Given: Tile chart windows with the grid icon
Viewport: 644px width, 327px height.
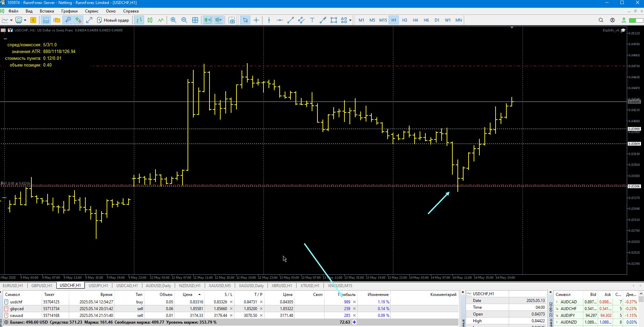Looking at the screenshot, I should pos(195,20).
